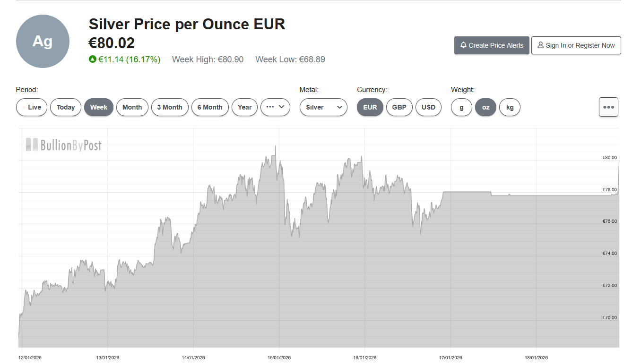Click the Ag silver symbol circle
This screenshot has height=364, width=641.
pos(43,42)
